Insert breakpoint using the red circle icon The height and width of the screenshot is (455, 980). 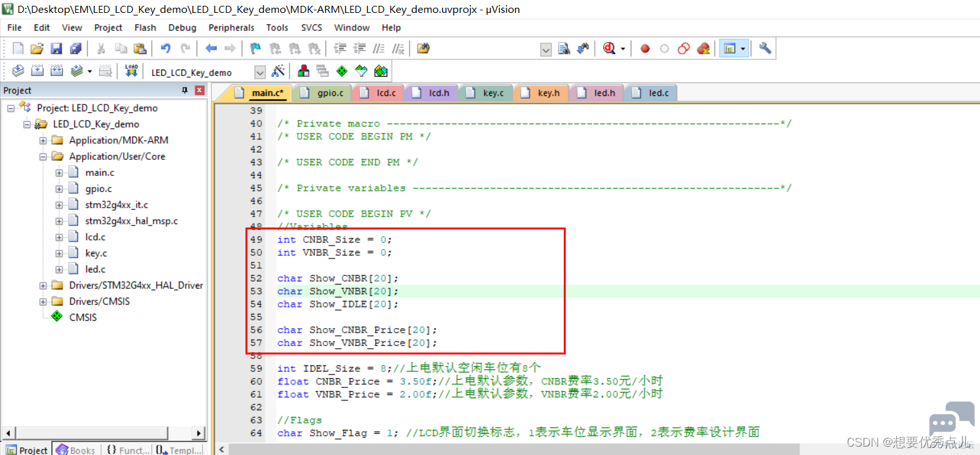(645, 49)
